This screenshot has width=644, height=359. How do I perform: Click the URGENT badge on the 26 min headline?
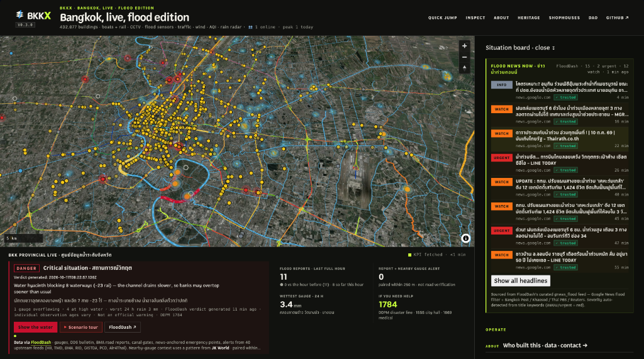click(501, 158)
